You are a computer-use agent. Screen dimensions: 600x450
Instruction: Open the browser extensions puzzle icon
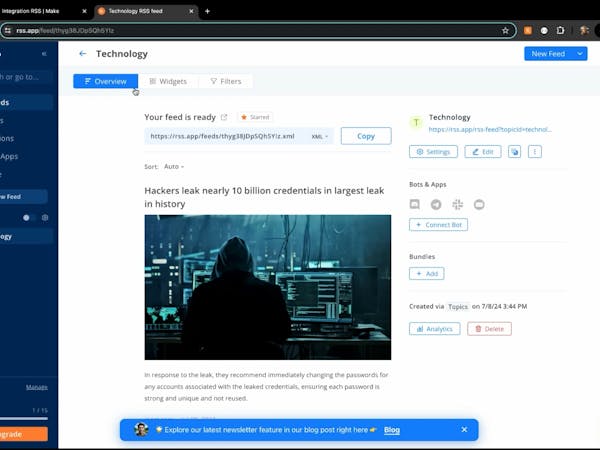[x=561, y=31]
